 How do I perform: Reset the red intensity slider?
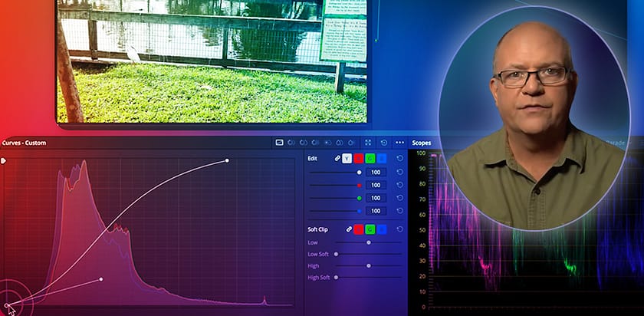[399, 186]
